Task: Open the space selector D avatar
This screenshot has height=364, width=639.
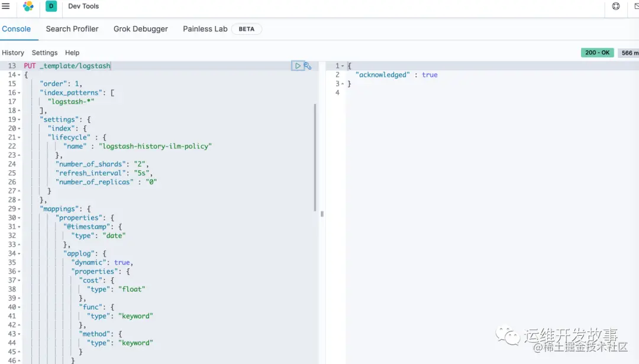Action: tap(51, 6)
